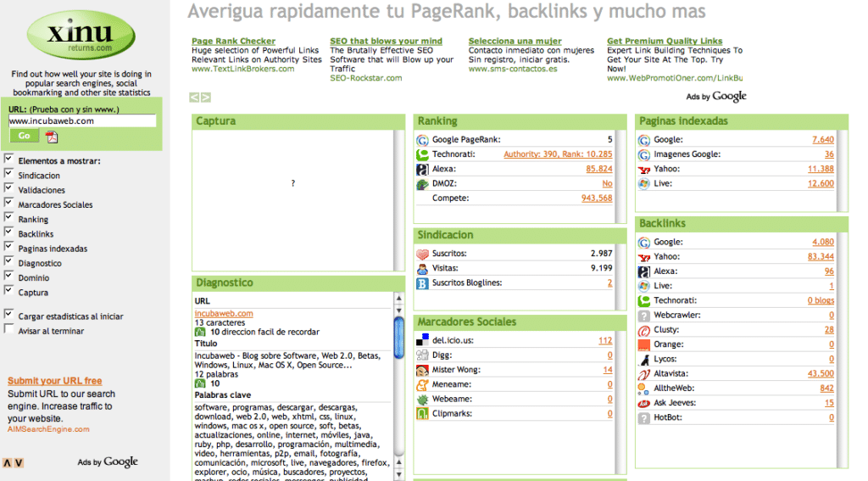Open Technorati Authority 390 link
The image size is (868, 481).
[558, 154]
